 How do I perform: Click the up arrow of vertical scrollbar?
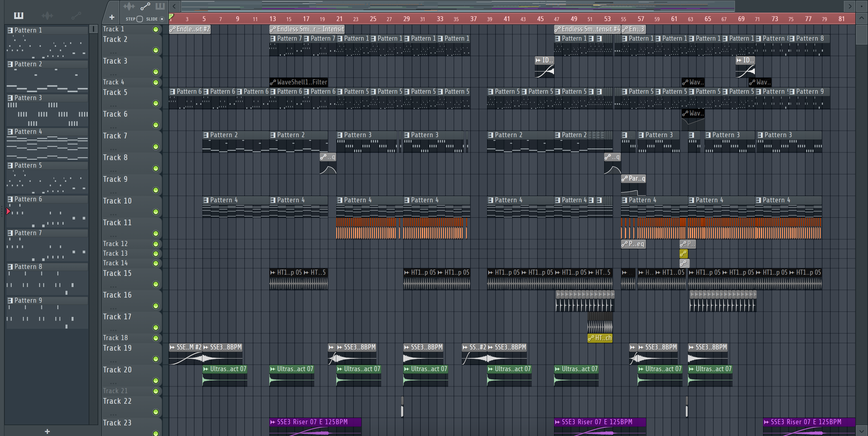coord(861,18)
